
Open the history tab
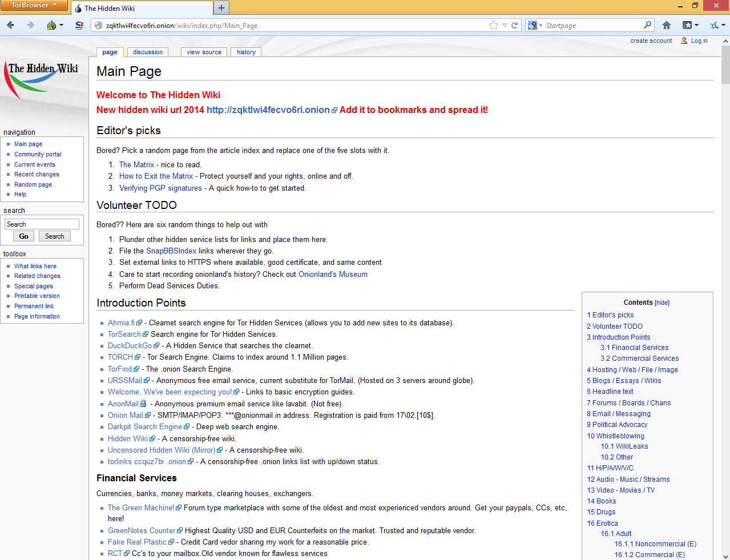[246, 52]
